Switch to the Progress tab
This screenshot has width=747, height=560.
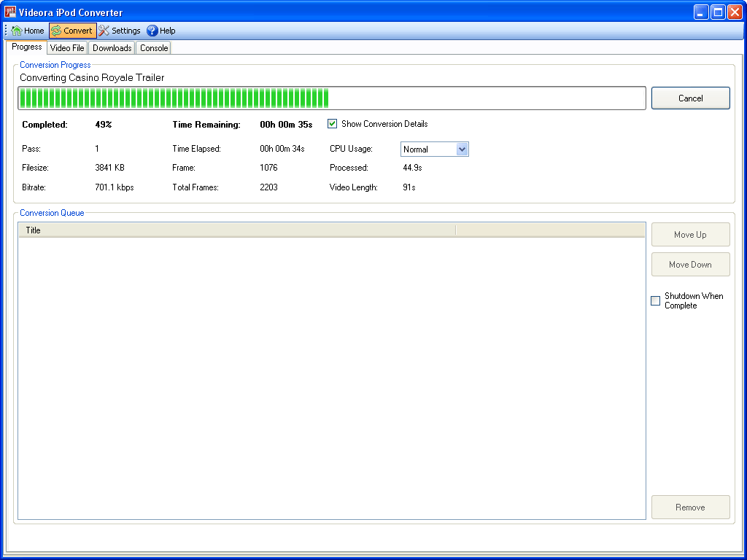pos(27,47)
